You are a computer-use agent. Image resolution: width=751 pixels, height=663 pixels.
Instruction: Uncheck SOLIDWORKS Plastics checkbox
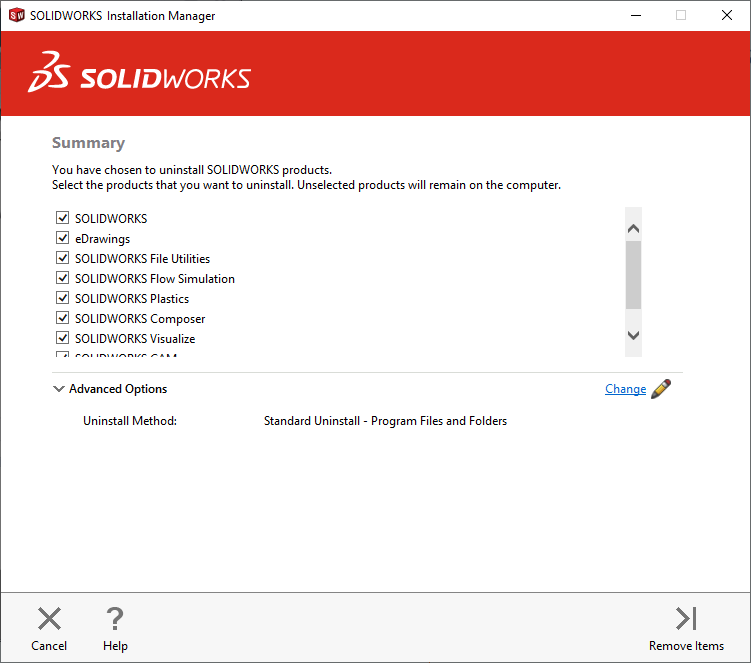pos(62,298)
